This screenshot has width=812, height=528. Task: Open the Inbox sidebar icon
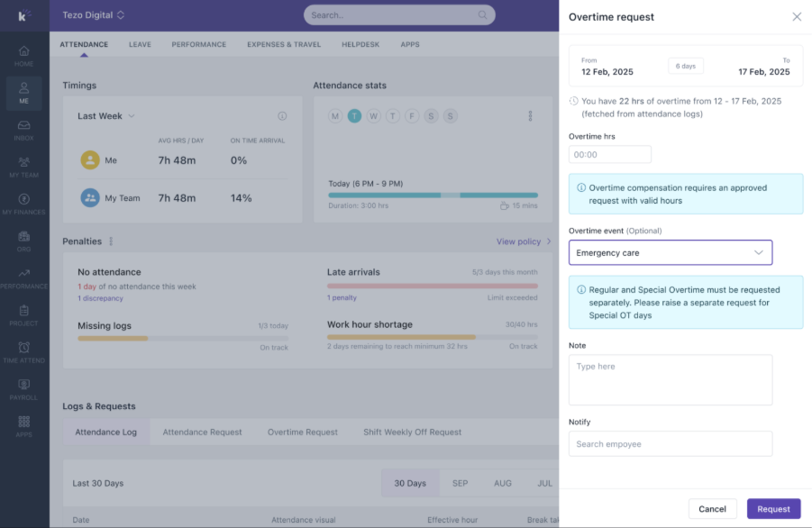pos(23,125)
